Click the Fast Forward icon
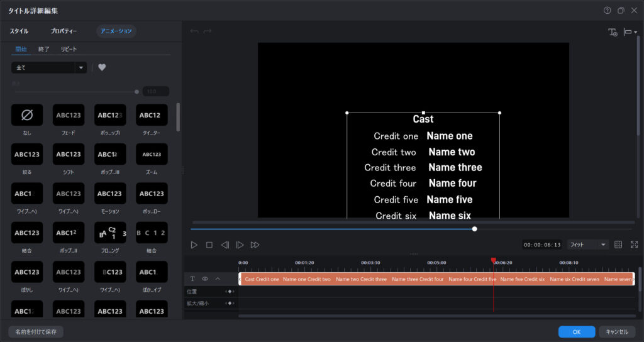The width and height of the screenshot is (644, 342). click(255, 245)
